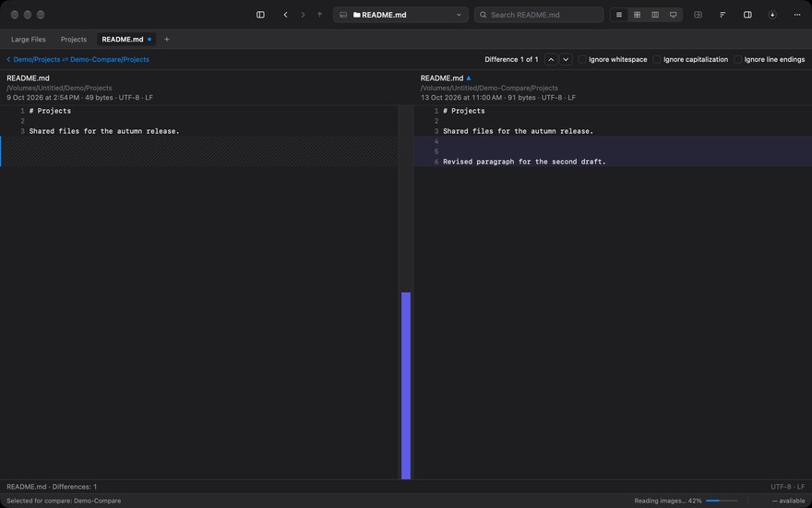This screenshot has height=508, width=812.
Task: Open the sort options toolbar icon
Action: click(722, 15)
